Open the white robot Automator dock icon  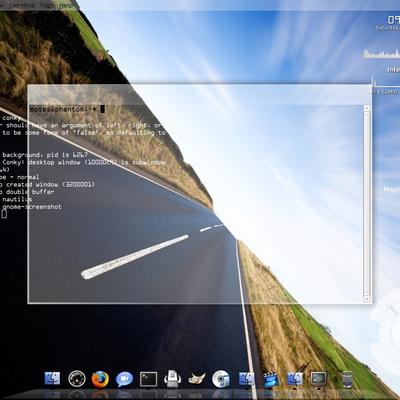(172, 379)
